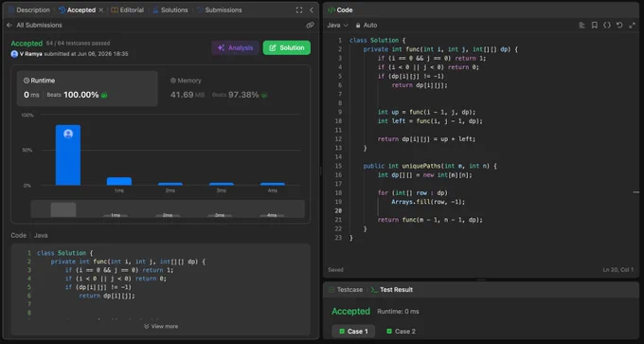Viewport: 644px width, 344px height.
Task: Maximize the left panel with fullscreen icon
Action: [x=299, y=10]
